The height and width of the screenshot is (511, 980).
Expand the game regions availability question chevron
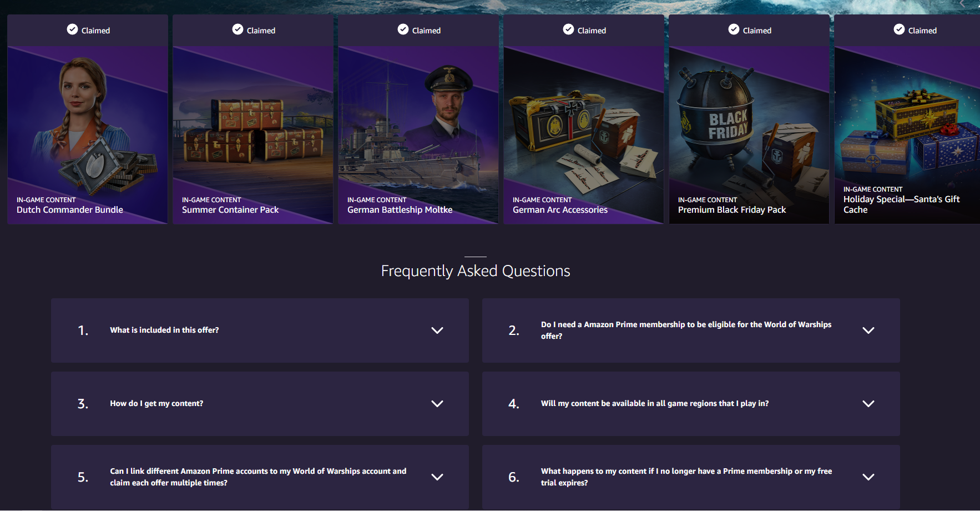pyautogui.click(x=868, y=404)
